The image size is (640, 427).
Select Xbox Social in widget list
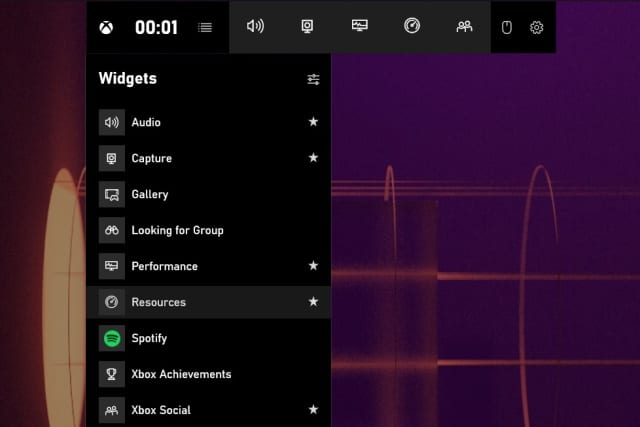click(161, 410)
